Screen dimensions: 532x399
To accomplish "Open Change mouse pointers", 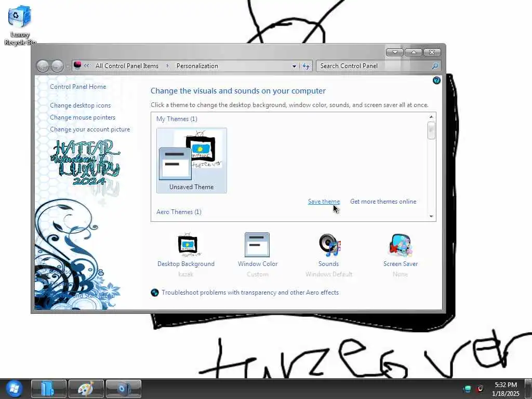I will point(83,117).
